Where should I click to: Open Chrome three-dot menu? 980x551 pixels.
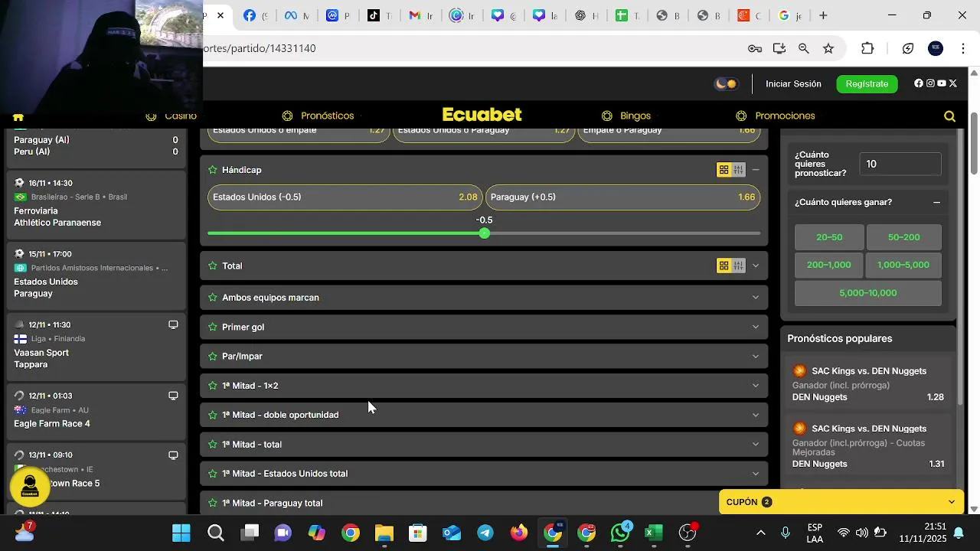coord(963,48)
